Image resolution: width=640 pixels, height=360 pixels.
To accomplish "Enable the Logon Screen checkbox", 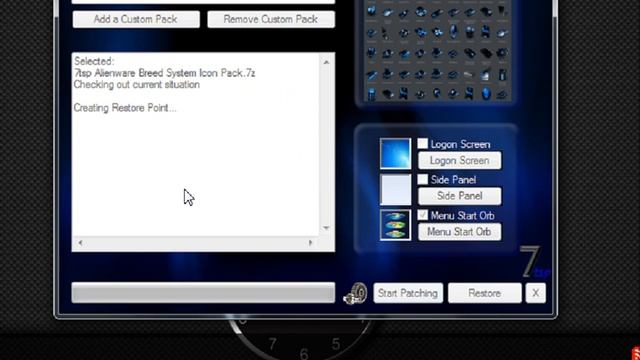I will 422,144.
